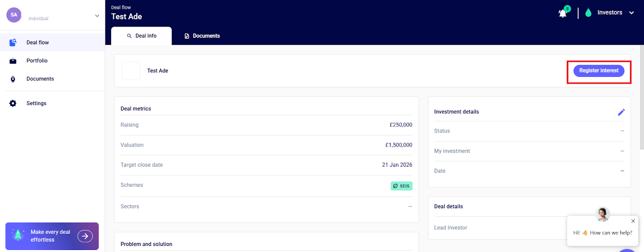Image resolution: width=644 pixels, height=252 pixels.
Task: Click the water drop Investors icon
Action: (588, 13)
